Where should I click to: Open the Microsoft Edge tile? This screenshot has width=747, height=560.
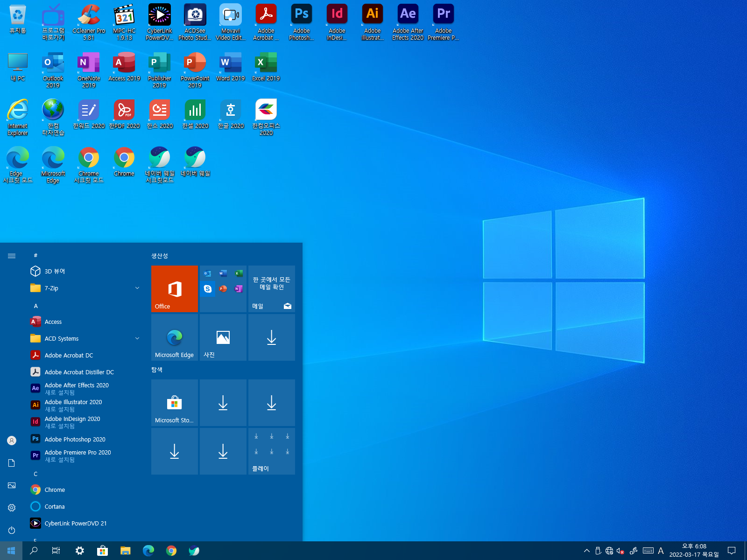(x=175, y=337)
